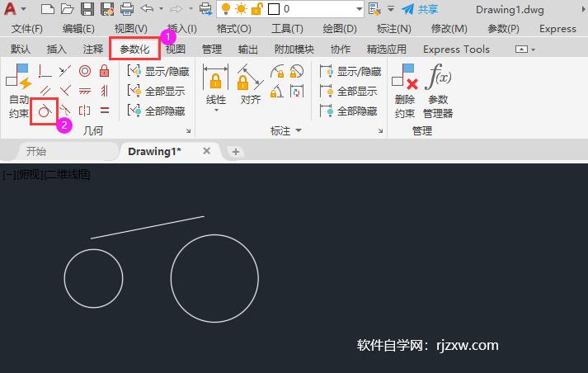The height and width of the screenshot is (373, 588).
Task: Apply the Diameter dimensional constraint
Action: [x=297, y=71]
